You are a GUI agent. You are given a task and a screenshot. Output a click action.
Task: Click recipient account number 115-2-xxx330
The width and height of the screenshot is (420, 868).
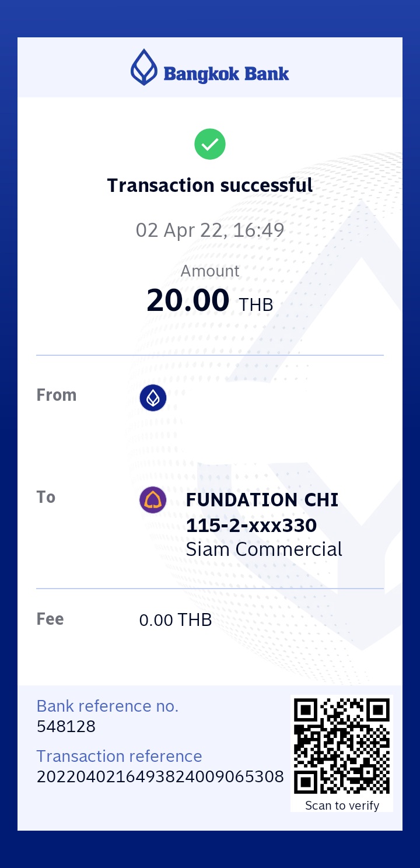point(251,526)
